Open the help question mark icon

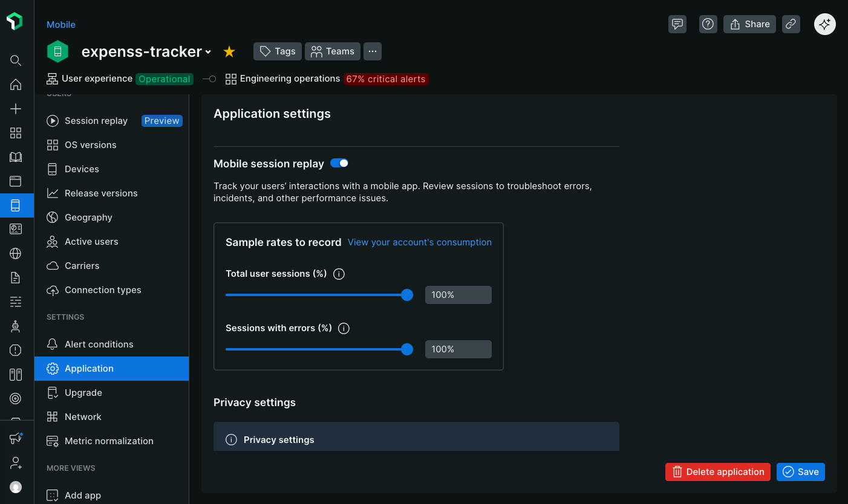point(708,24)
